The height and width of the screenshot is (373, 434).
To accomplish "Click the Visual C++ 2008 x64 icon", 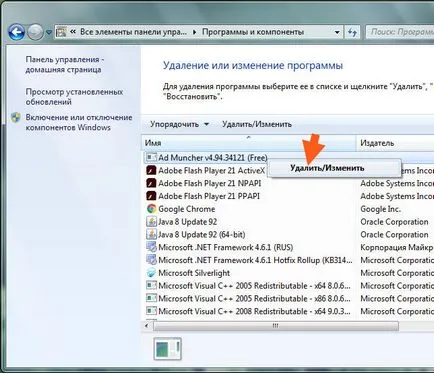I will [x=151, y=311].
